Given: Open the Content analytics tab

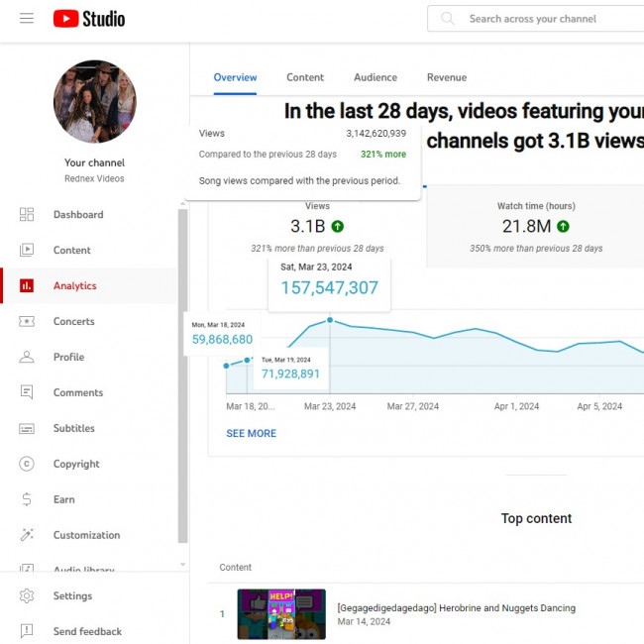Looking at the screenshot, I should click(x=305, y=77).
